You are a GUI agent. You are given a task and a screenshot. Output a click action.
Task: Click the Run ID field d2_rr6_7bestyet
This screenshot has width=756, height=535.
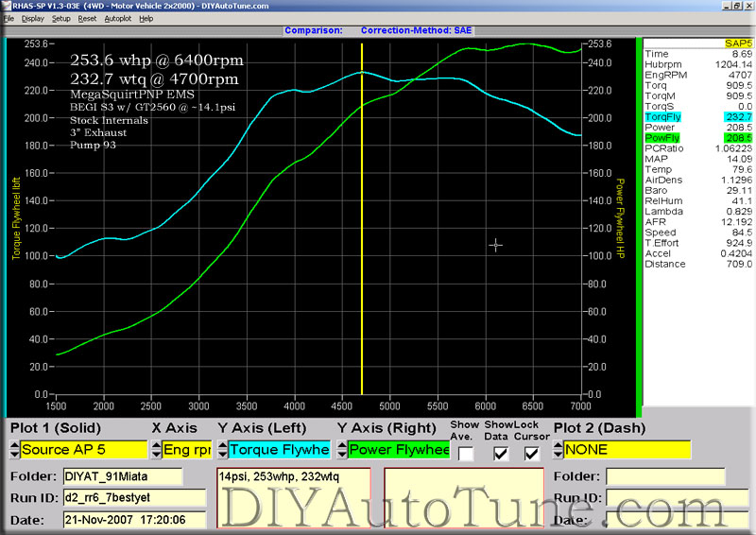(134, 498)
